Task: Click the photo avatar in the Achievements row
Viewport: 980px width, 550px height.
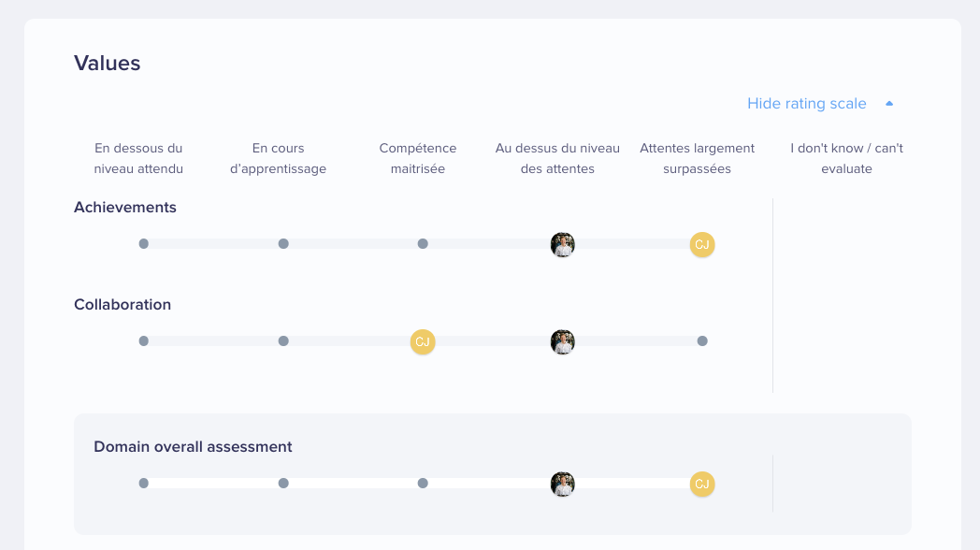Action: [563, 244]
